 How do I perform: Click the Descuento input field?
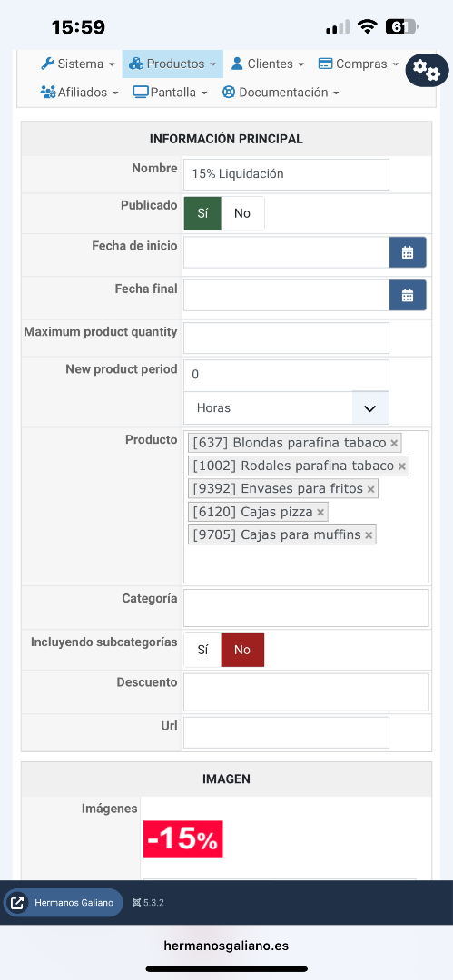point(306,691)
